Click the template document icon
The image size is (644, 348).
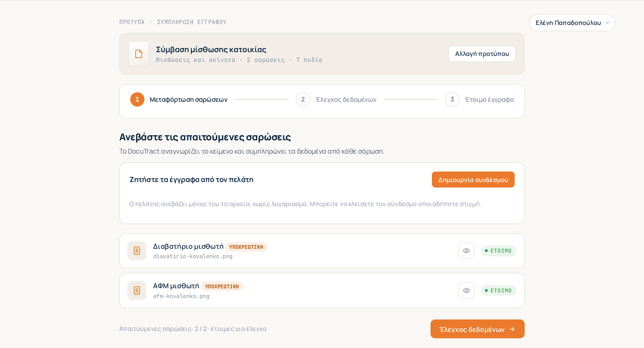click(x=139, y=54)
